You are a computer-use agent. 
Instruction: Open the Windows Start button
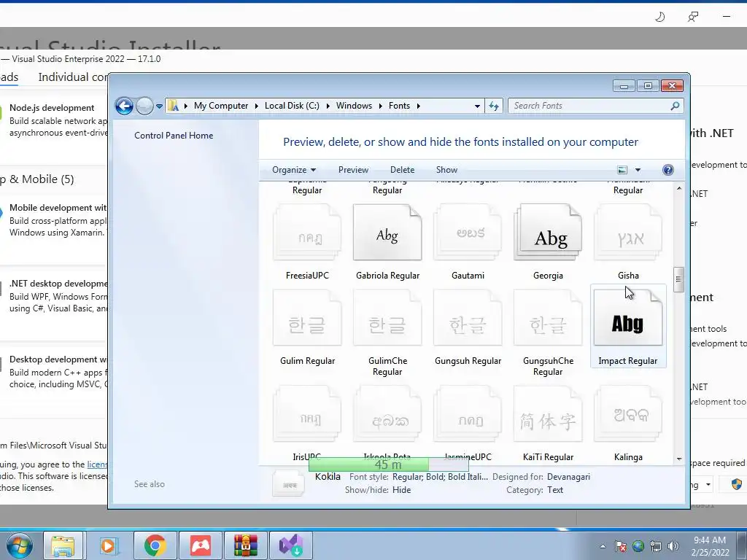coord(19,545)
